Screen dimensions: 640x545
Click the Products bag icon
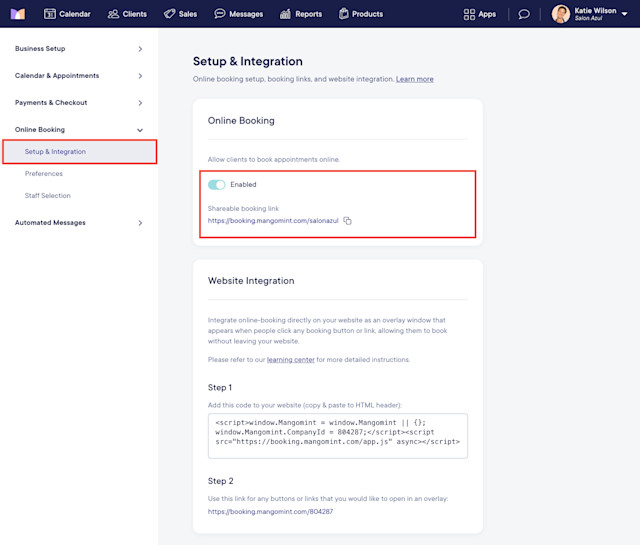(344, 14)
